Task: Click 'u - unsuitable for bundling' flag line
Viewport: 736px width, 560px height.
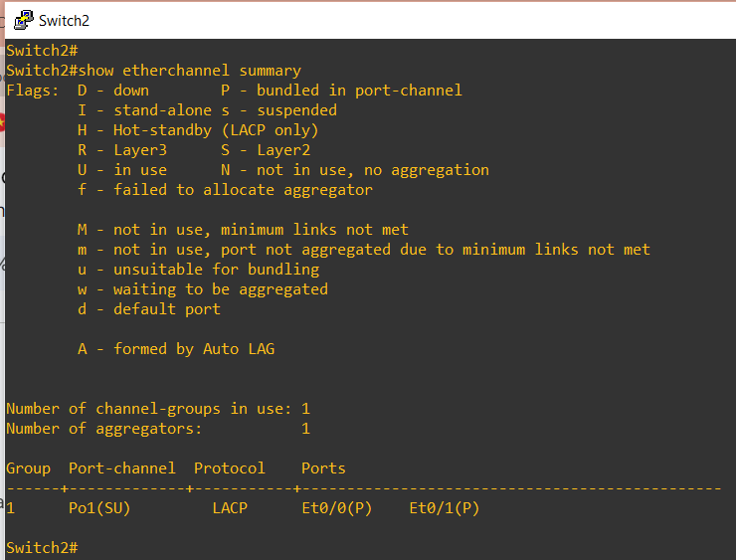Action: point(199,270)
